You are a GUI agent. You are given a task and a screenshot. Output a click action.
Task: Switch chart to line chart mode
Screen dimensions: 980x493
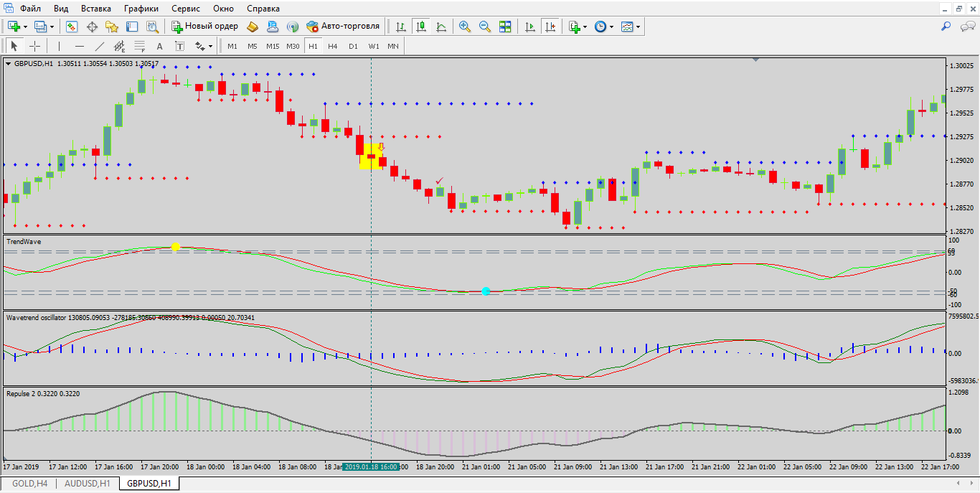pyautogui.click(x=441, y=27)
